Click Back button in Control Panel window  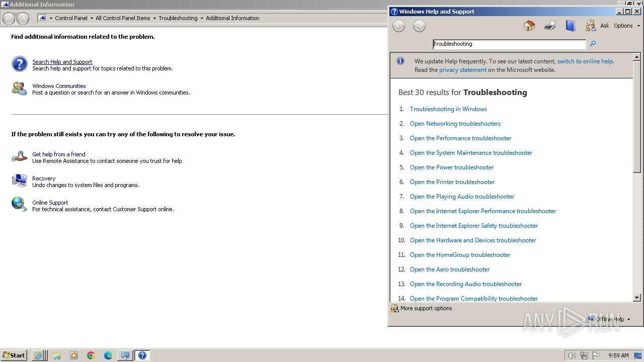[x=9, y=19]
